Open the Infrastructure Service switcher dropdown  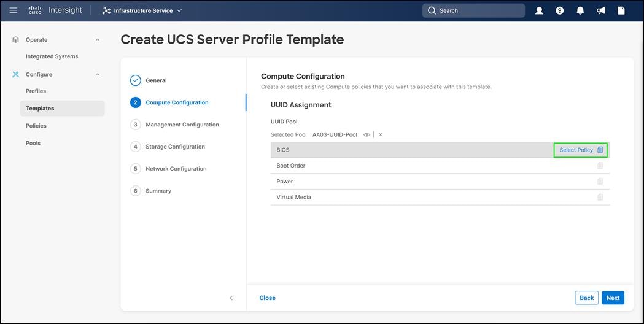point(142,10)
